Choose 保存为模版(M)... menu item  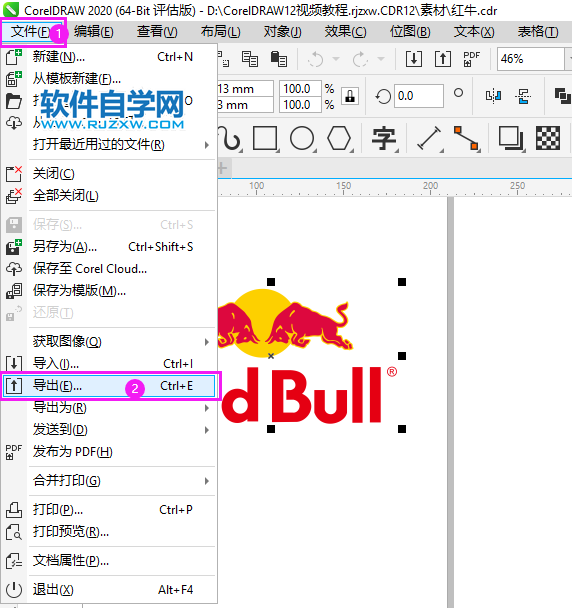(x=109, y=291)
